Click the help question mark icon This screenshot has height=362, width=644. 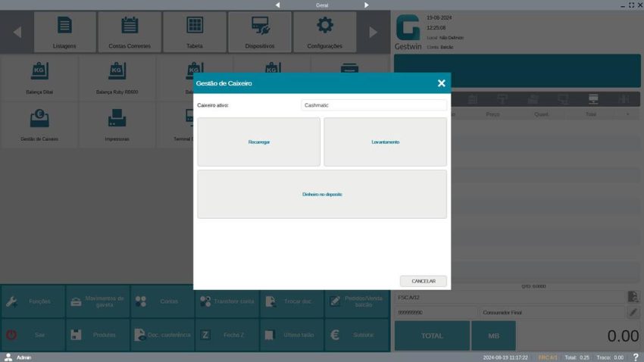pyautogui.click(x=635, y=357)
